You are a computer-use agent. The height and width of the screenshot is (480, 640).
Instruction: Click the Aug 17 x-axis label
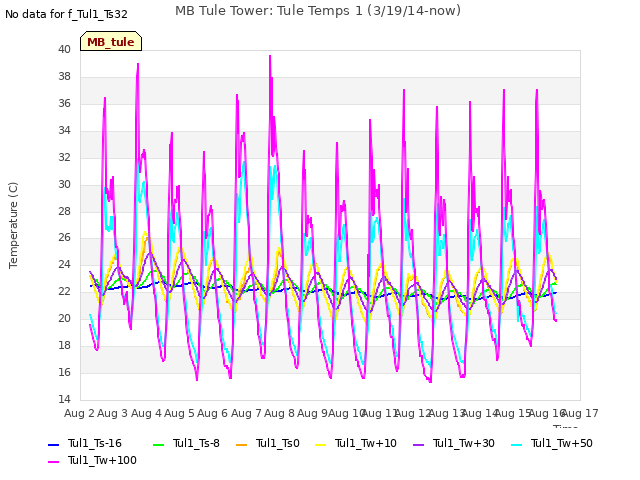click(x=580, y=413)
